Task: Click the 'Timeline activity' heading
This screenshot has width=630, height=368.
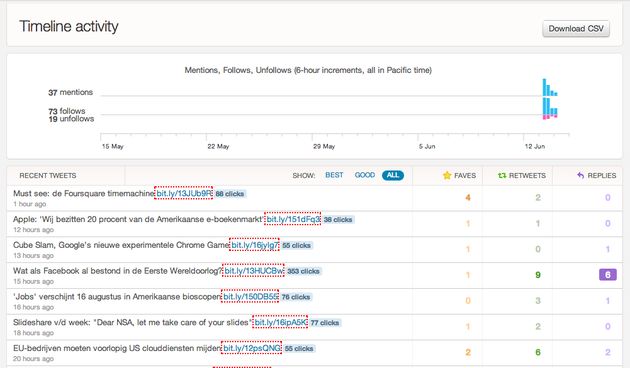Action: pyautogui.click(x=69, y=27)
